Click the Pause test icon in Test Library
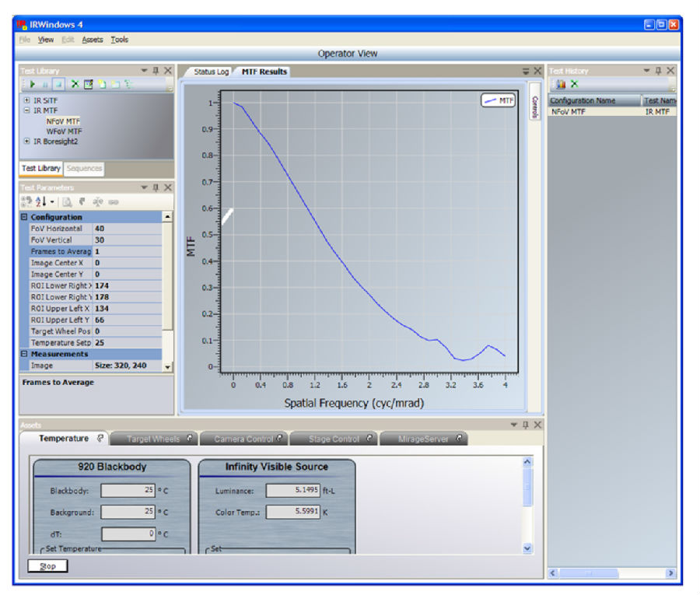 coord(45,84)
